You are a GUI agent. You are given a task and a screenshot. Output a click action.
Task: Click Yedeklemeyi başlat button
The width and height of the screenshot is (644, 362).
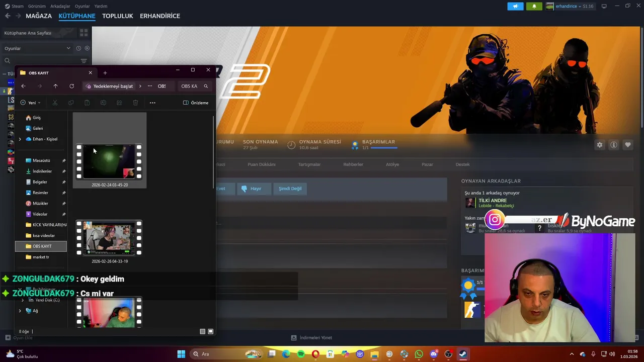click(109, 86)
